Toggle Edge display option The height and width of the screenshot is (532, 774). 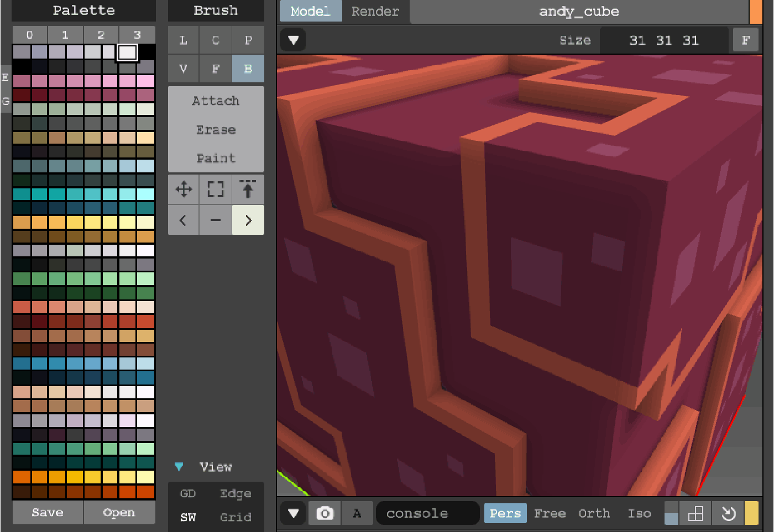(236, 493)
